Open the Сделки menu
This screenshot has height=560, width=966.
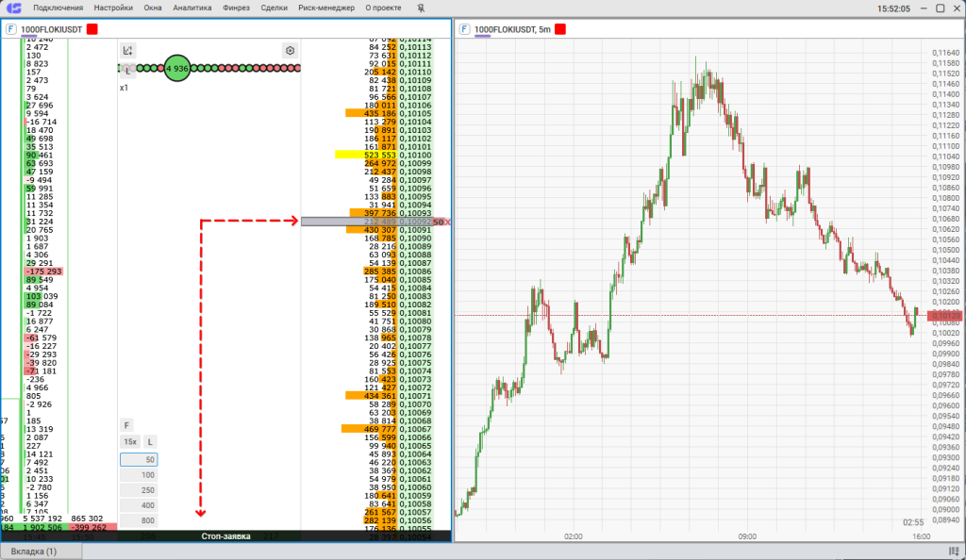(x=275, y=8)
